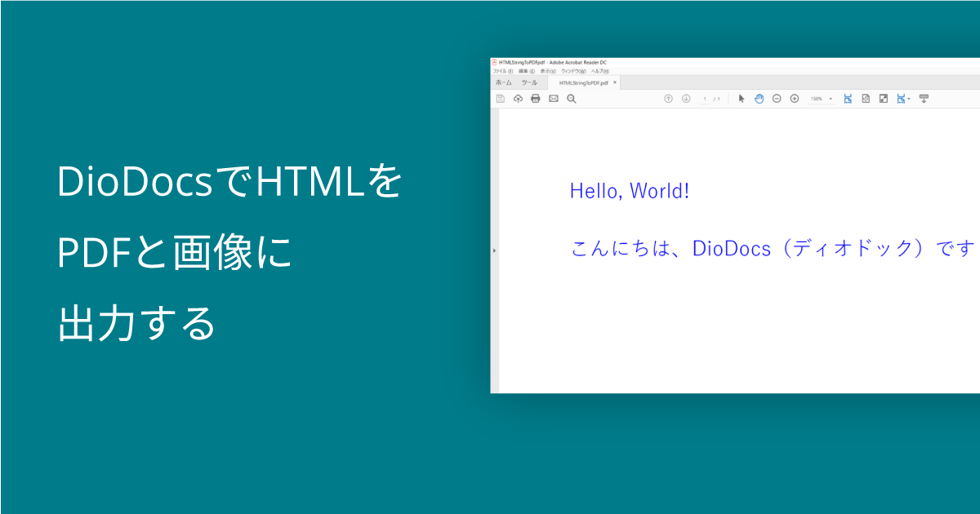
Task: Navigate to previous page arrow
Action: pyautogui.click(x=668, y=99)
